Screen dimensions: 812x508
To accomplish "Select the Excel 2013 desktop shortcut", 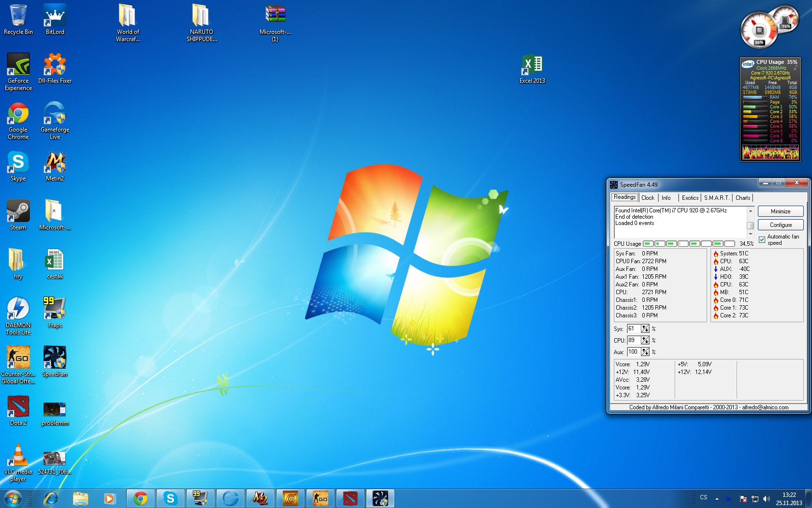I will (x=532, y=69).
